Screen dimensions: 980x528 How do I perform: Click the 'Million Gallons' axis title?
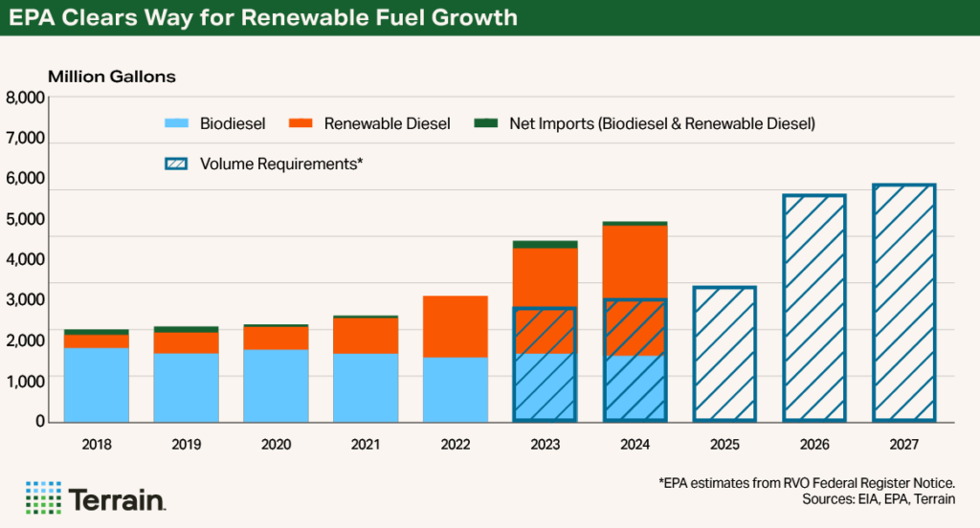[112, 77]
